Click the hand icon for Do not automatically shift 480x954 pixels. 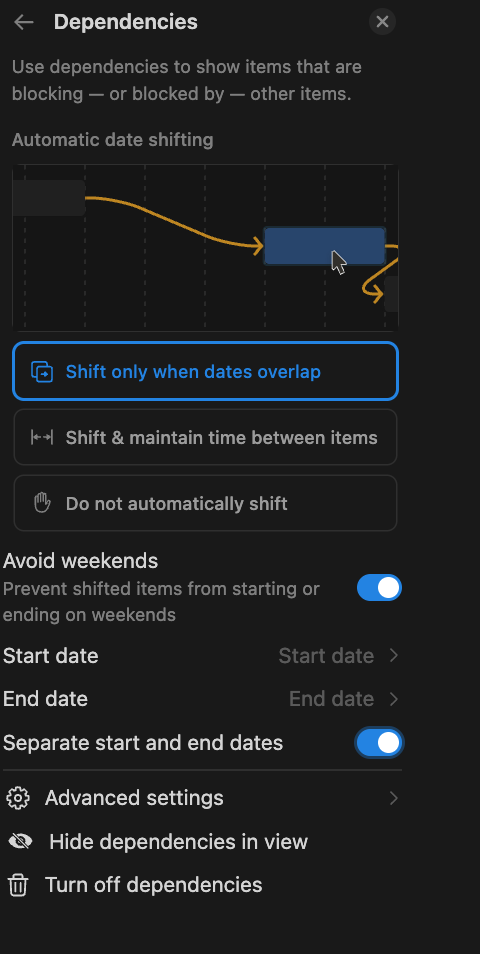[42, 503]
